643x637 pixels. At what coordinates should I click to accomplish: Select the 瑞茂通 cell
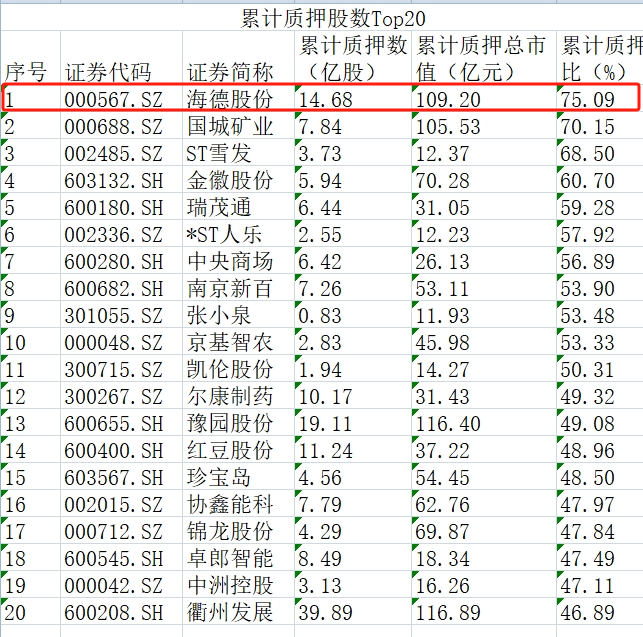[x=238, y=206]
